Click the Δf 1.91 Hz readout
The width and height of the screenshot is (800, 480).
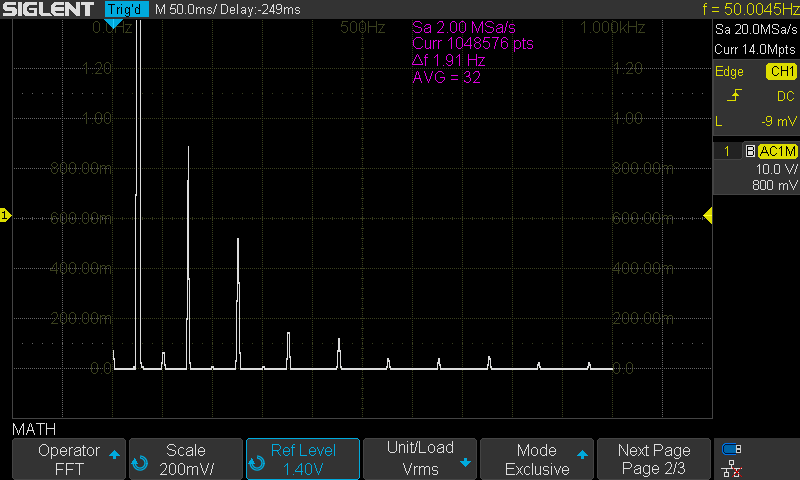coord(448,60)
